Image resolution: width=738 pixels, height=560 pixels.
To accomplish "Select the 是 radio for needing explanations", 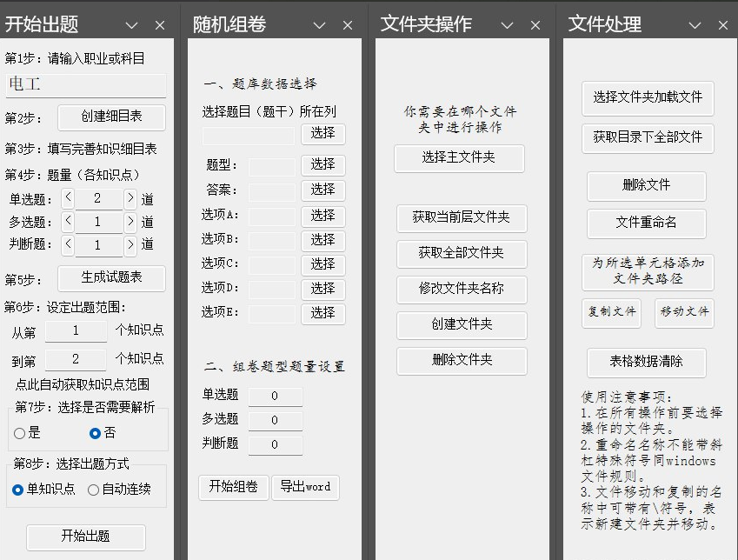I will click(x=19, y=433).
